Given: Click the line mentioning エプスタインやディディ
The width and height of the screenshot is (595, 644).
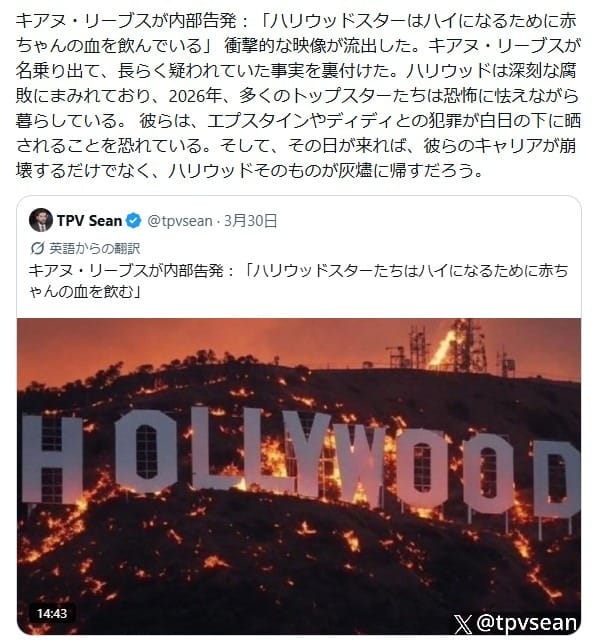Looking at the screenshot, I should point(298,121).
